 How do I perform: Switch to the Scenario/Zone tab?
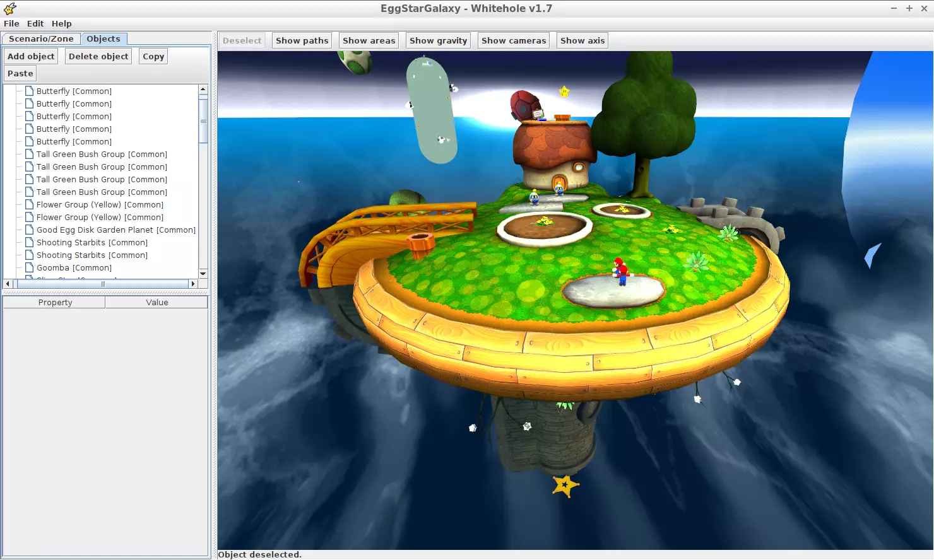(41, 38)
